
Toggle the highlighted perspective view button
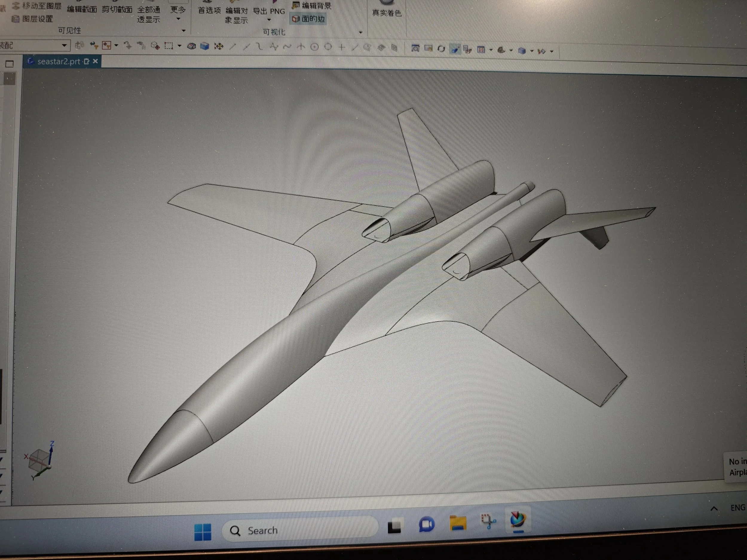[455, 50]
